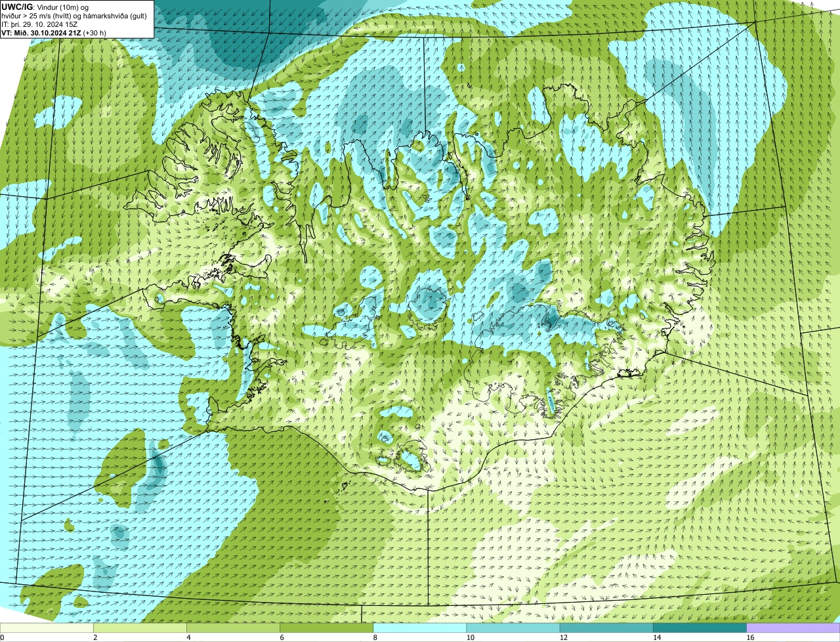Click the 2–4 m/s light green legend swatch

[x=140, y=628]
